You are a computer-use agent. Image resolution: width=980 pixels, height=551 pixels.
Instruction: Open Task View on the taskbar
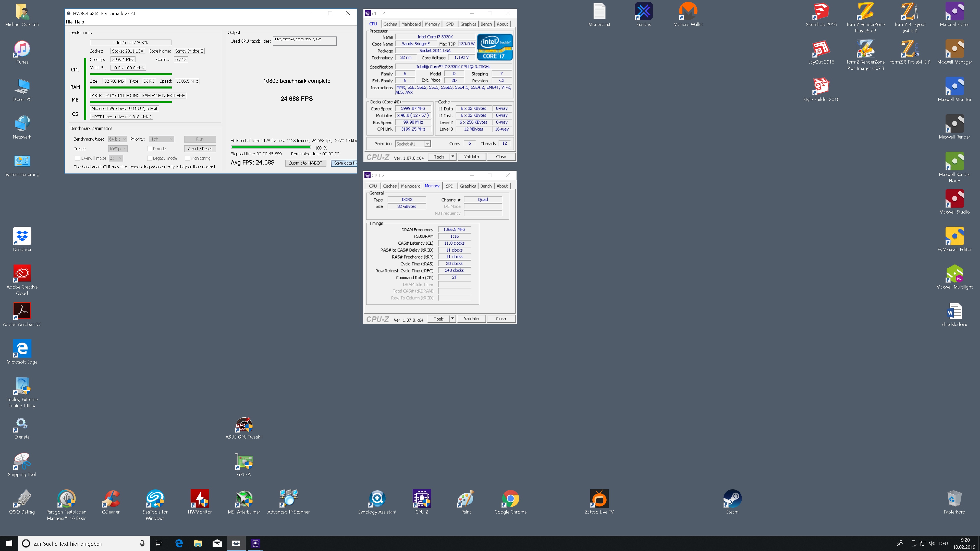point(159,543)
